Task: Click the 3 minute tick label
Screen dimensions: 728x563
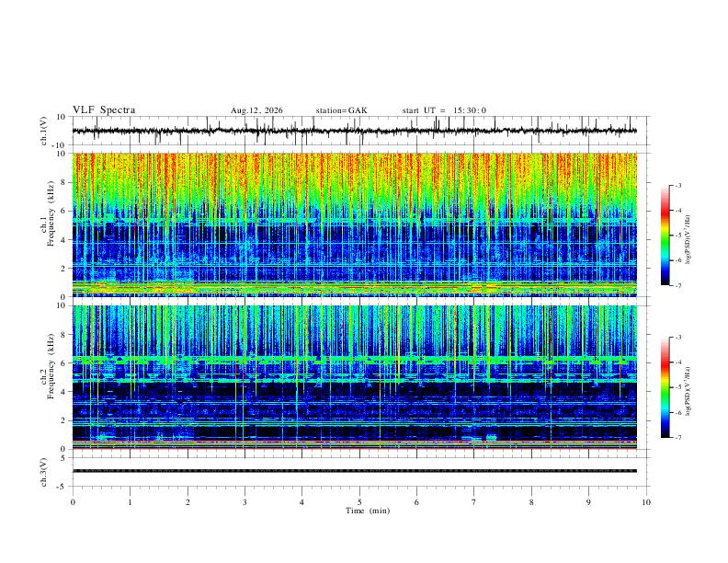Action: pos(245,502)
